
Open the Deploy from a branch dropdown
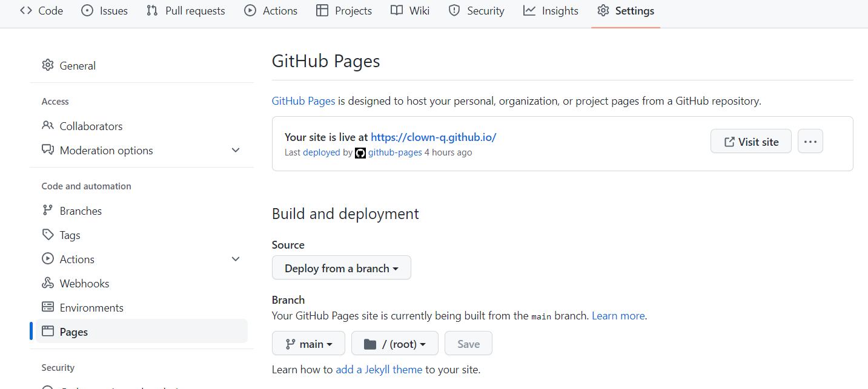(x=342, y=268)
